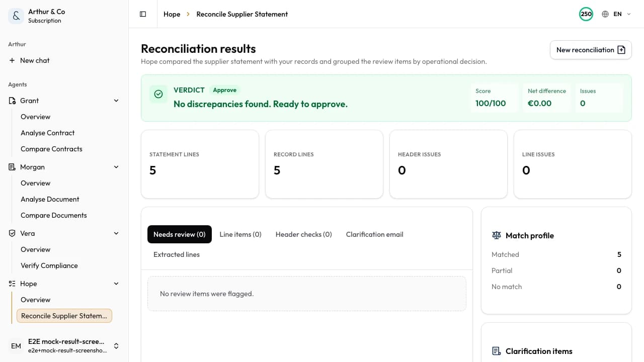Click the Partial row in Match profile
644x362 pixels.
556,270
